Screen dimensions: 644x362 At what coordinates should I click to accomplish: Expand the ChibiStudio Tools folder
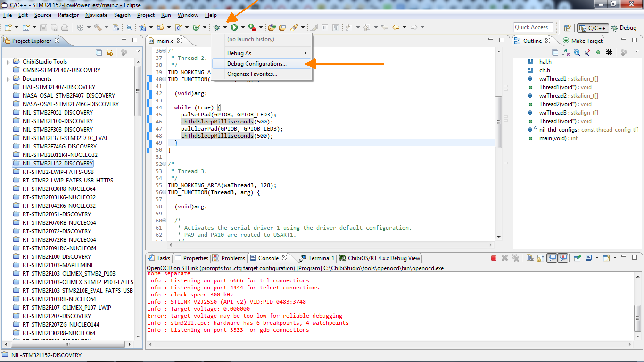click(x=8, y=62)
